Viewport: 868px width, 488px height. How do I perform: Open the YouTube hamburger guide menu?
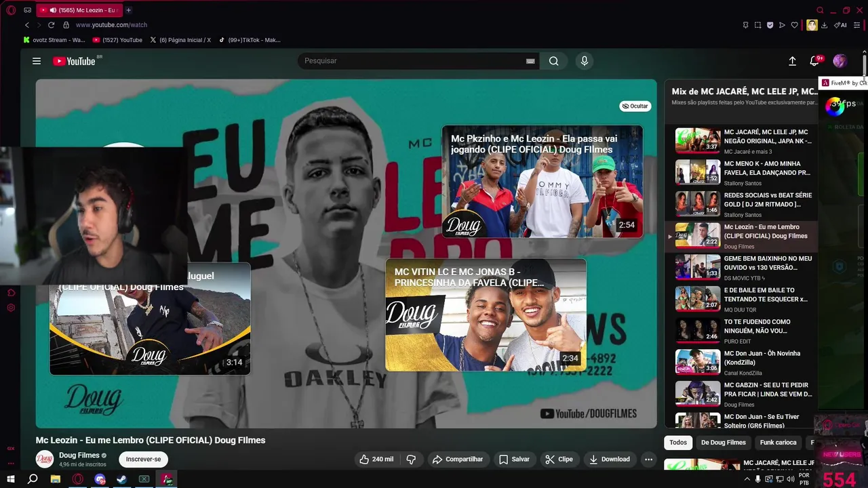pyautogui.click(x=37, y=61)
